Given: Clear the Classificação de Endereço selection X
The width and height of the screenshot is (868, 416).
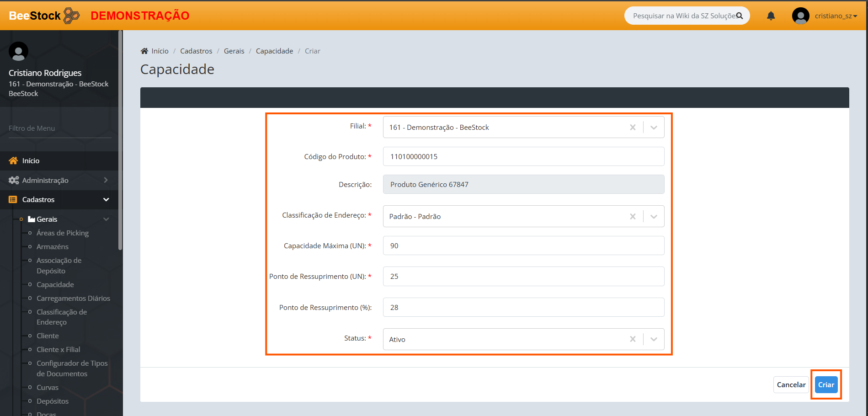Looking at the screenshot, I should [x=633, y=217].
